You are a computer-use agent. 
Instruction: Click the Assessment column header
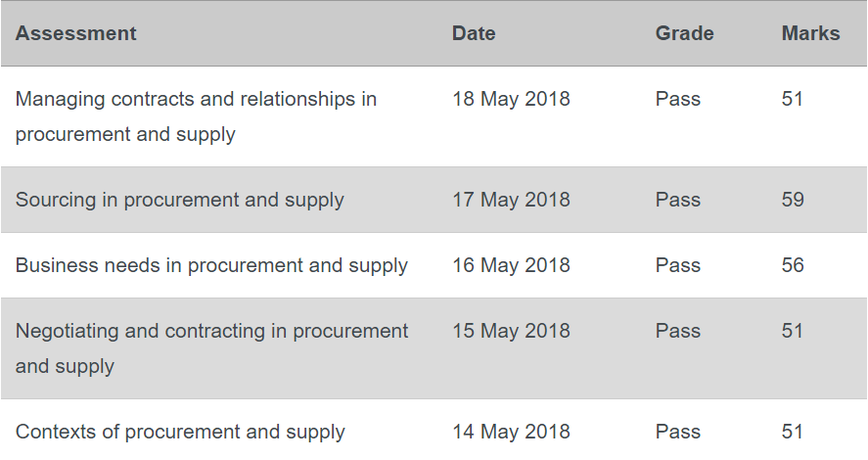coord(75,33)
